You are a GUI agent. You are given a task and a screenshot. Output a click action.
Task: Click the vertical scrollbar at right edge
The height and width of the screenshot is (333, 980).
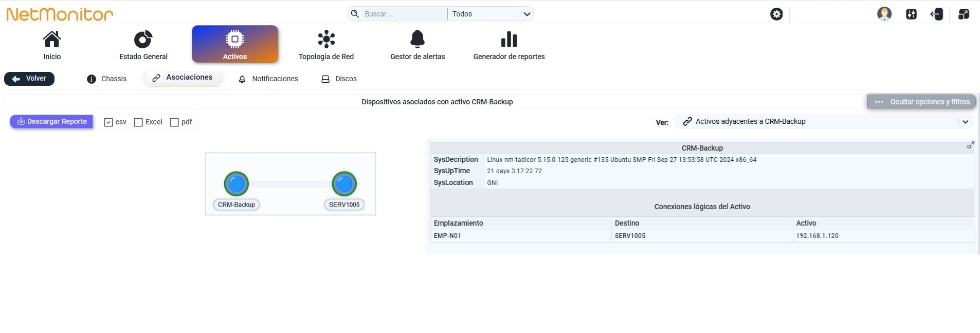point(978,174)
